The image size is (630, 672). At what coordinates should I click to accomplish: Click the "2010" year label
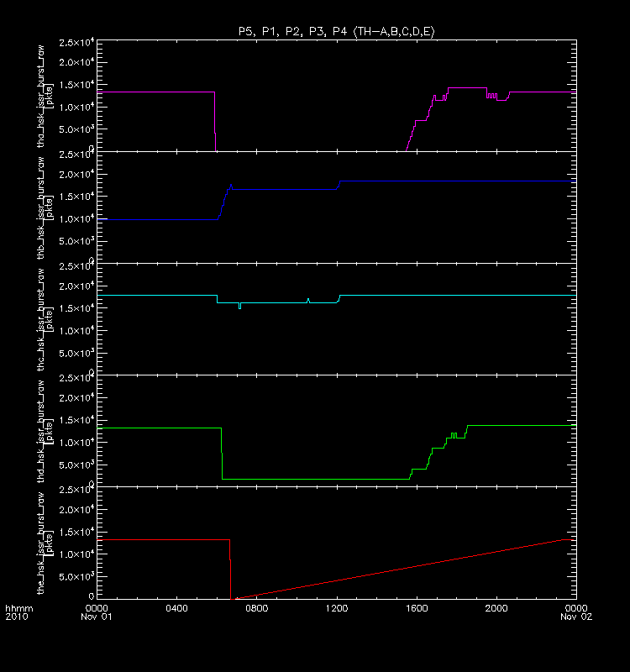pos(17,617)
